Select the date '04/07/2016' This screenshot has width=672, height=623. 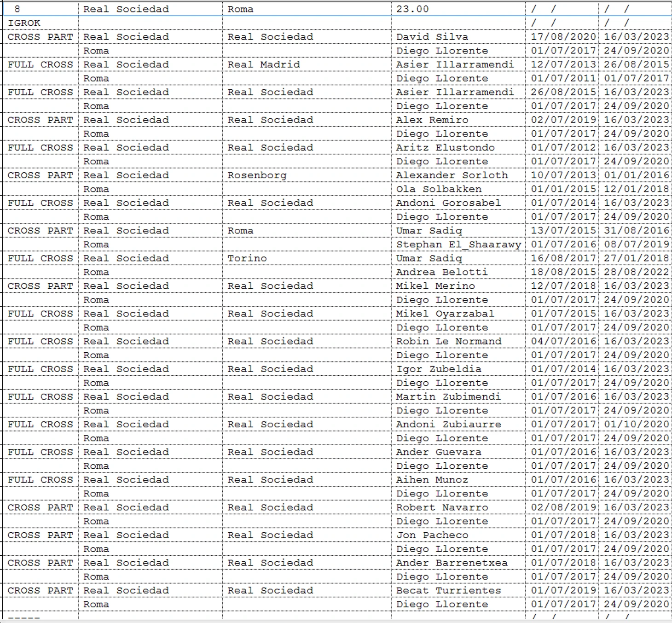point(563,341)
